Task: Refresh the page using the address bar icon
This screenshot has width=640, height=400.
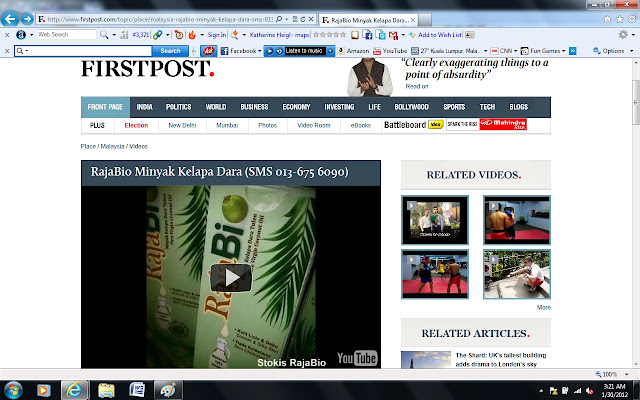Action: click(x=303, y=19)
